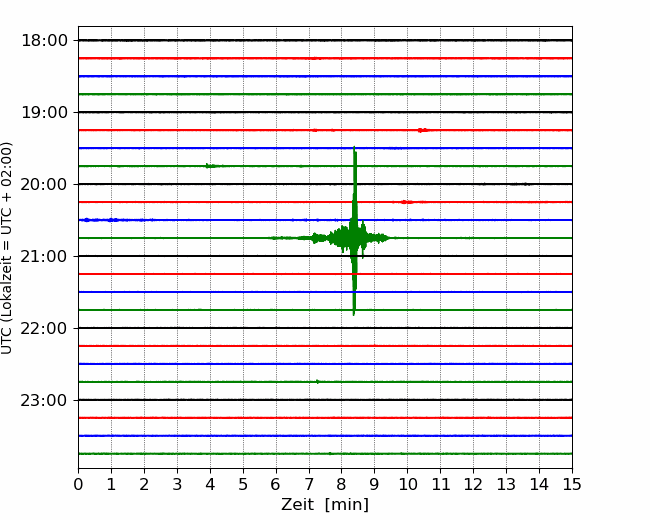Click the green blip near minute 4

coord(211,166)
